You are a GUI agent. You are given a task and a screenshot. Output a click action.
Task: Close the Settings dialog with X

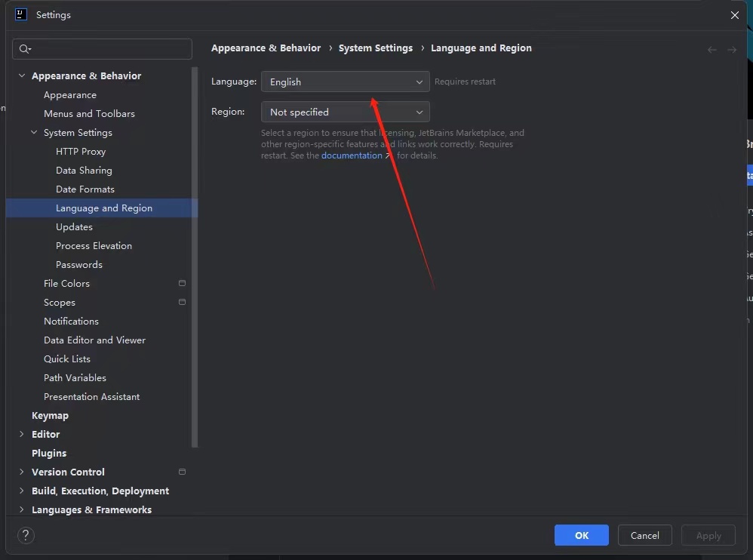734,15
